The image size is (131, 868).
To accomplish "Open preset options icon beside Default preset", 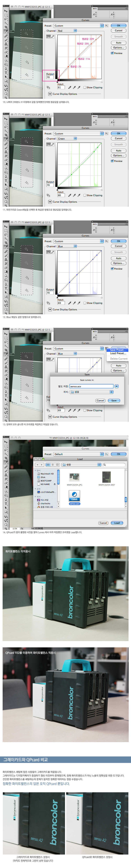I will (x=106, y=454).
